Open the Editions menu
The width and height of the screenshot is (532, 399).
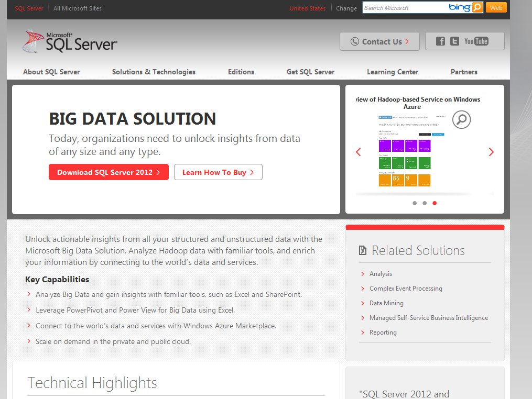point(241,72)
